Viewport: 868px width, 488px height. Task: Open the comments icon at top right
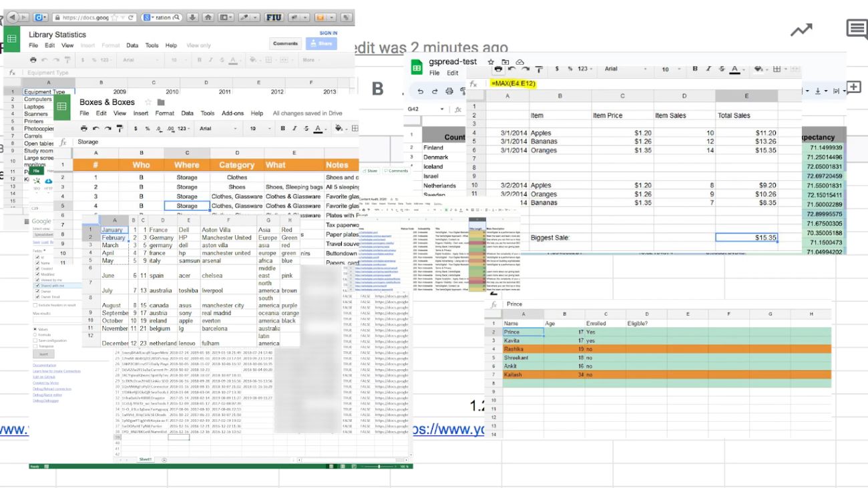tap(856, 29)
